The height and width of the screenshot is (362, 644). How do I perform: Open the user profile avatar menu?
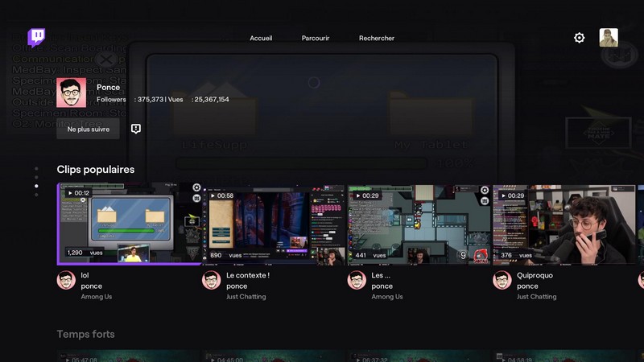tap(609, 38)
